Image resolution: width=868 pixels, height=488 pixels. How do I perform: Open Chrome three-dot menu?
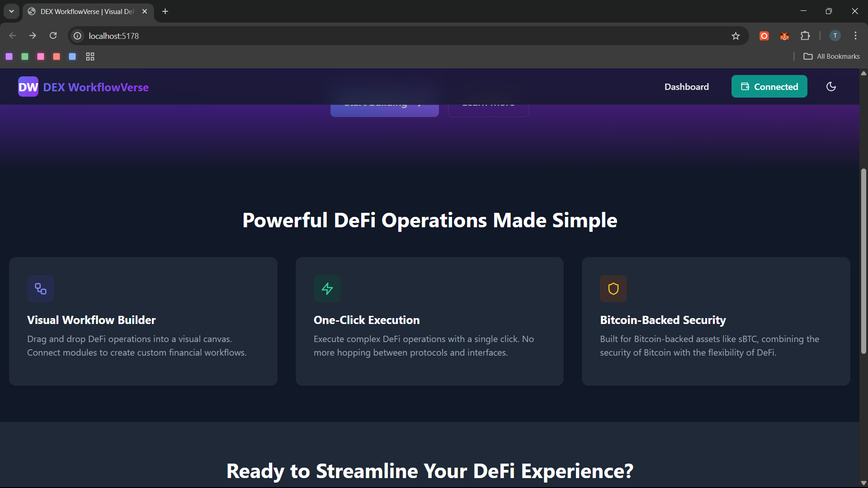(x=855, y=36)
